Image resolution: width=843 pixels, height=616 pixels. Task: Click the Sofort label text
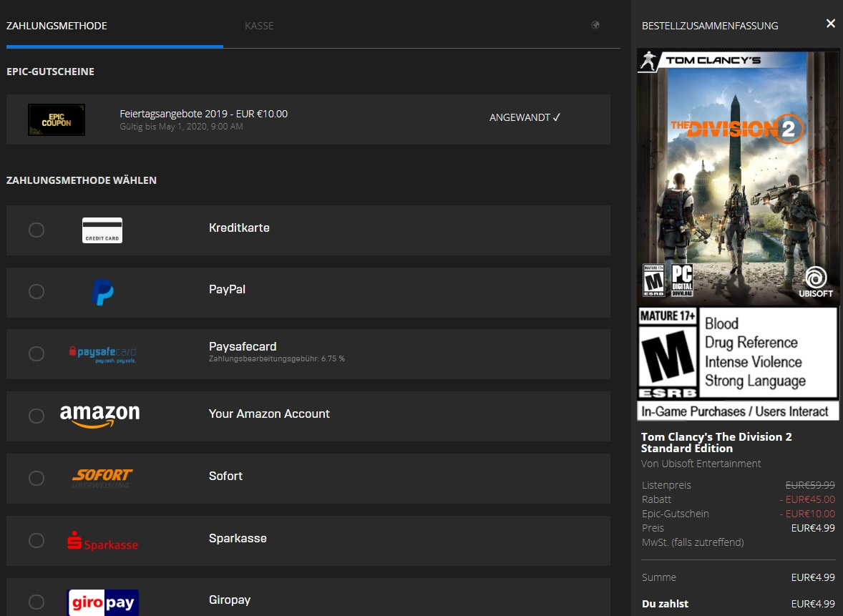coord(226,476)
